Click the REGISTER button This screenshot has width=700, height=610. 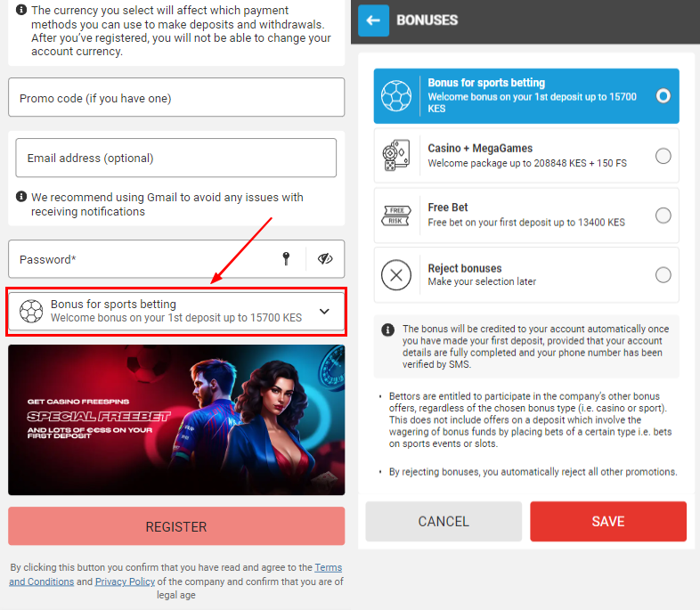(x=176, y=526)
